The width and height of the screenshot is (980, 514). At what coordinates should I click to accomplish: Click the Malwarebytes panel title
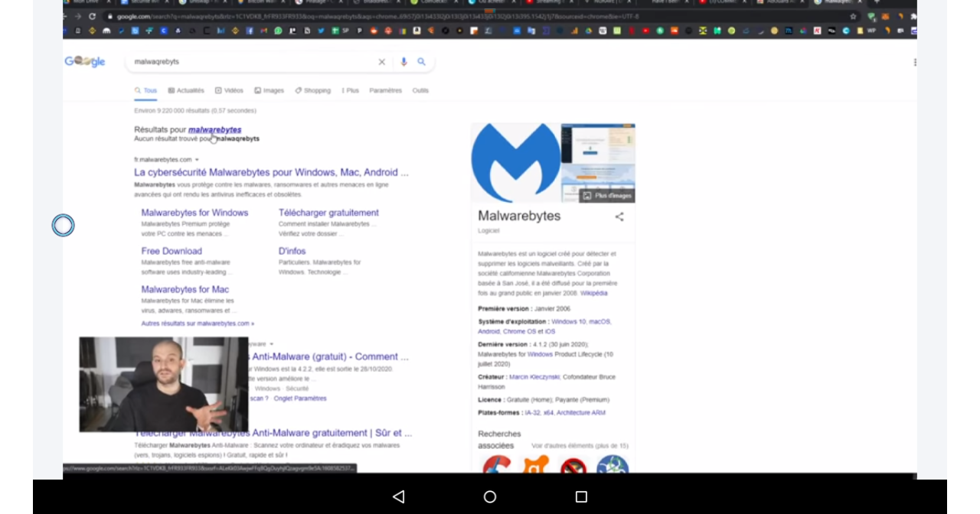(519, 216)
